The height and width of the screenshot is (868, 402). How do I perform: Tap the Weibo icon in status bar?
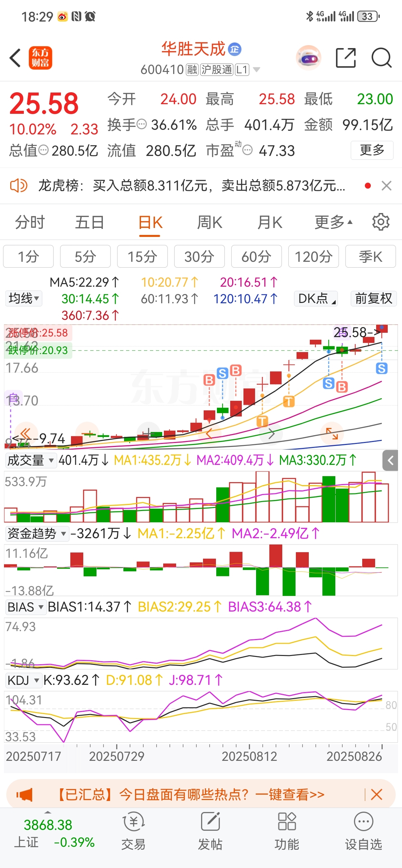(63, 17)
